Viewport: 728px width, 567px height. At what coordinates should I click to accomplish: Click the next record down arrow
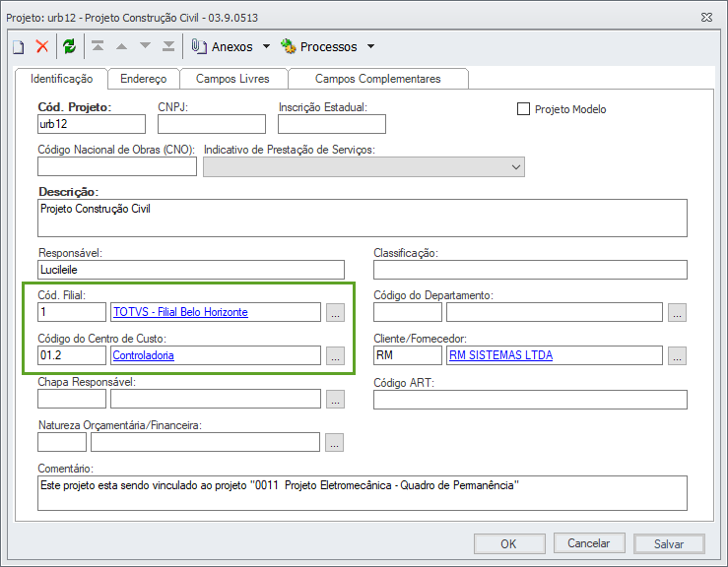(145, 46)
